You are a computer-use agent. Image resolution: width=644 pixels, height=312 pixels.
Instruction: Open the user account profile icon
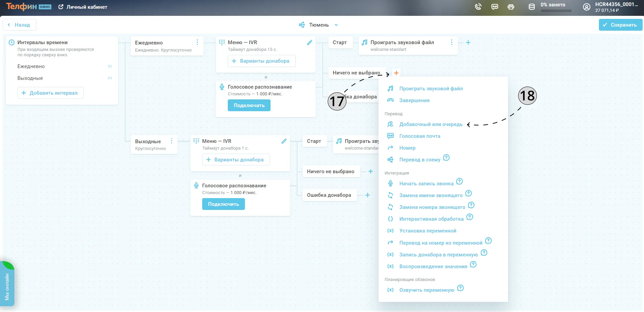click(x=586, y=7)
